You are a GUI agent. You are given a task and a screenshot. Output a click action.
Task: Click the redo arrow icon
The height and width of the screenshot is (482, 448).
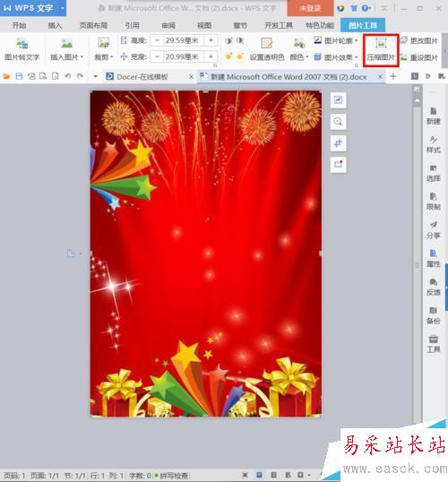pyautogui.click(x=80, y=76)
